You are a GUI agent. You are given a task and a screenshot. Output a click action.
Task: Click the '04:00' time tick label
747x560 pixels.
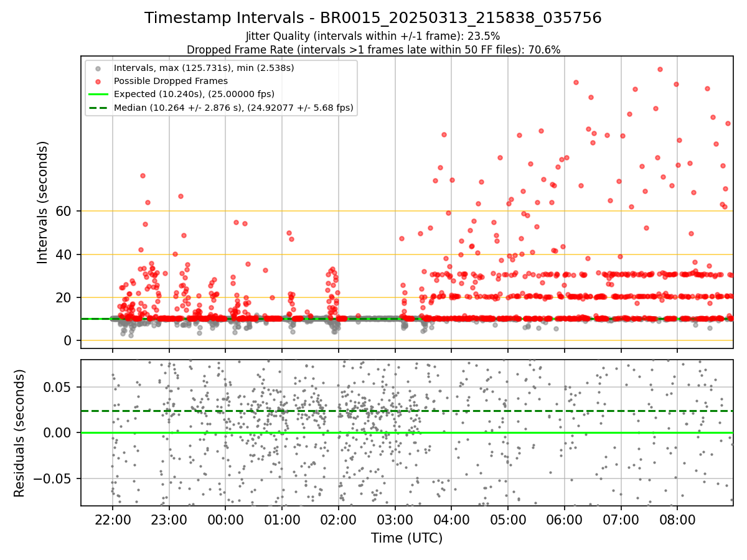(452, 519)
